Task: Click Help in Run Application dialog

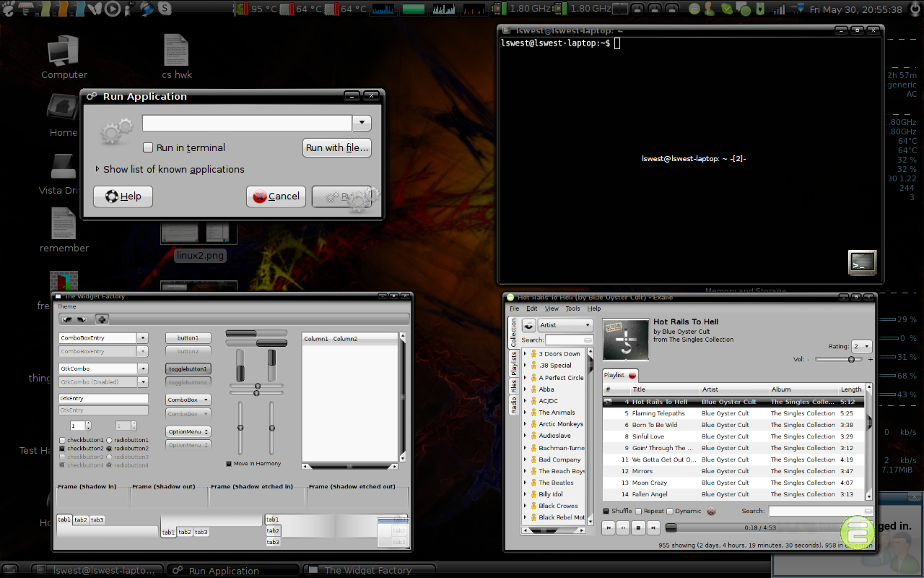Action: point(123,197)
